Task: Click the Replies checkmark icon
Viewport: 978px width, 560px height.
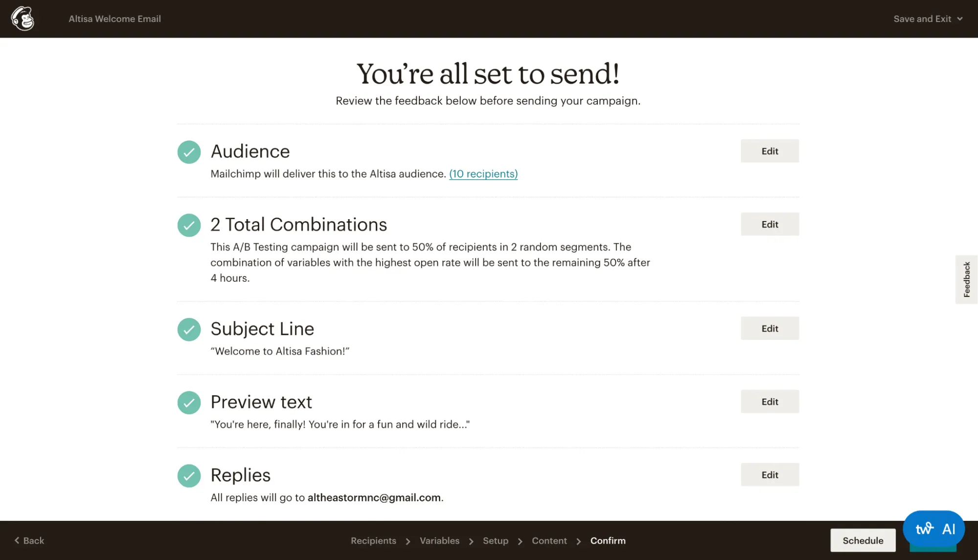Action: pyautogui.click(x=189, y=476)
